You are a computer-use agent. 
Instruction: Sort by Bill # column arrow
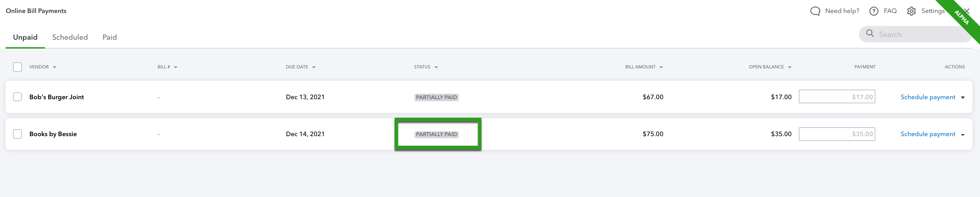176,67
